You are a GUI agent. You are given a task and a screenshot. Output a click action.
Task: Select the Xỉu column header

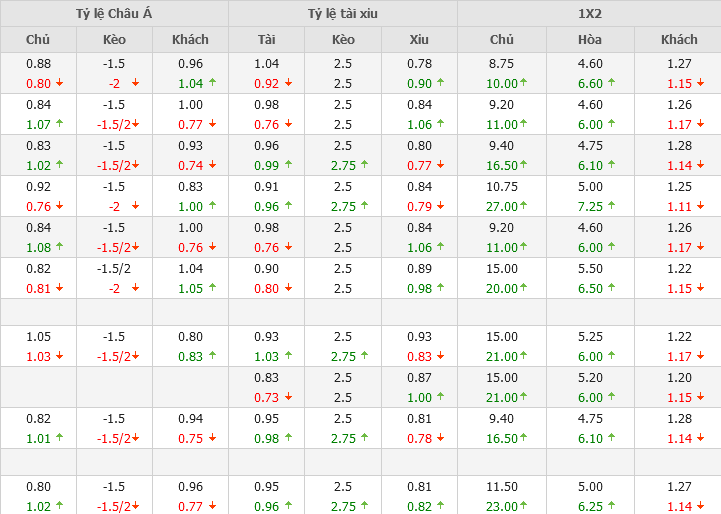(x=419, y=39)
